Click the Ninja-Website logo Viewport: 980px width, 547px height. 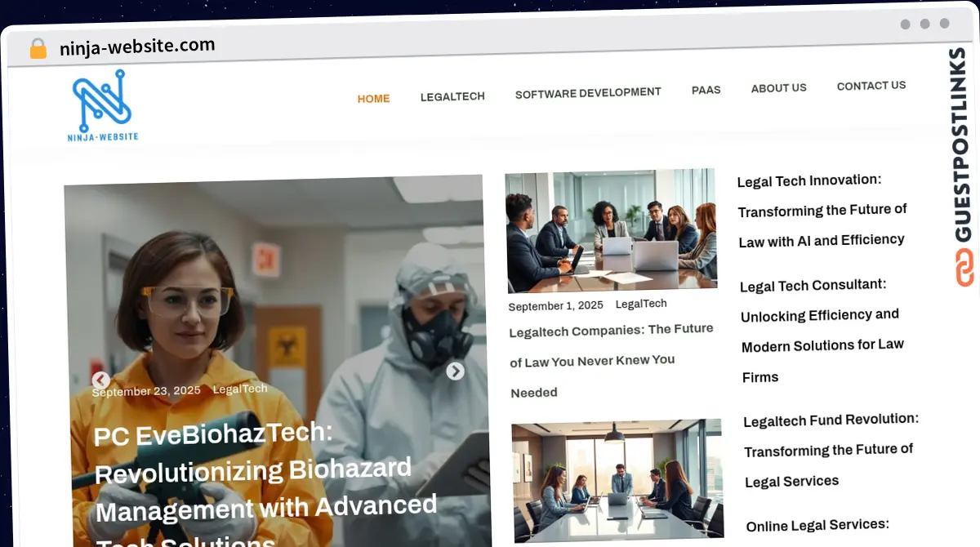point(103,105)
